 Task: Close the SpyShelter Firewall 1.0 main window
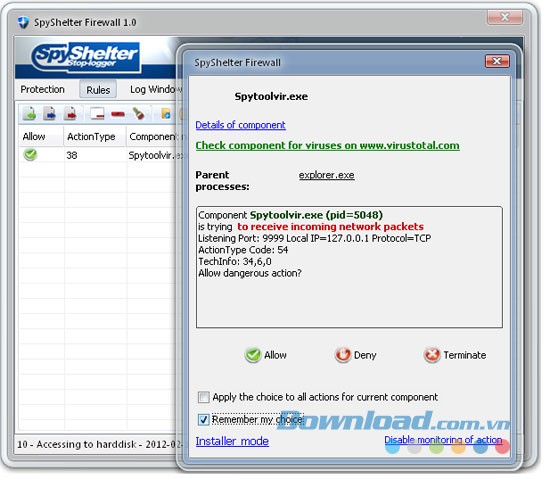click(x=505, y=17)
